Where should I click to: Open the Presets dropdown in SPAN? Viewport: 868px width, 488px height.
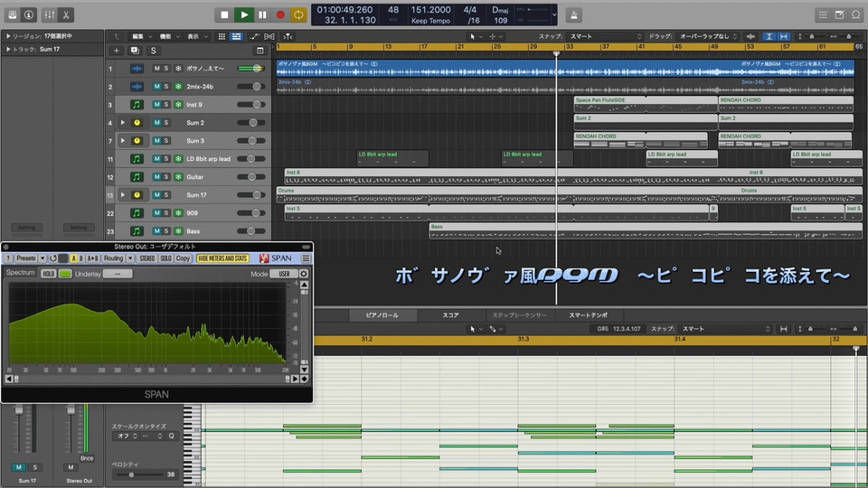(25, 258)
